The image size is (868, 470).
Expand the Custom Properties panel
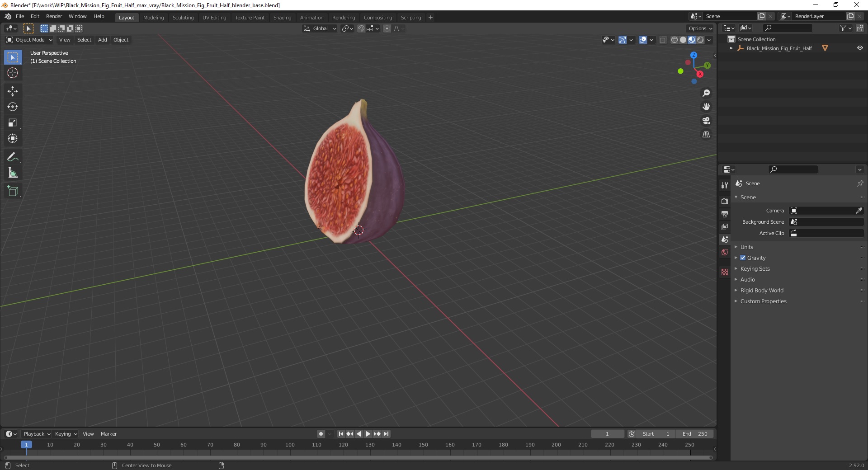(x=763, y=301)
